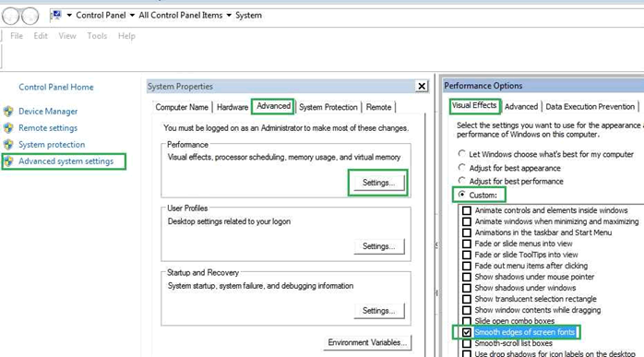
Task: Open Startup and Recovery Settings button
Action: tap(378, 311)
